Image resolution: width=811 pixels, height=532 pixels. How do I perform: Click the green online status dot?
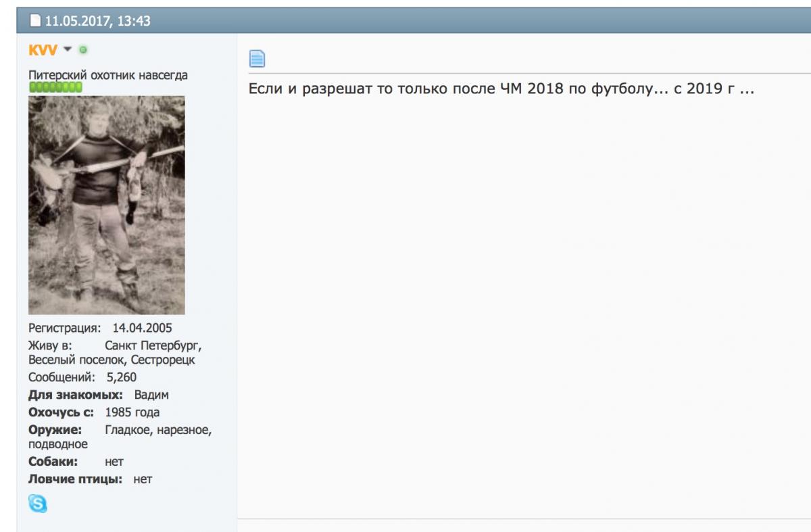(x=83, y=50)
